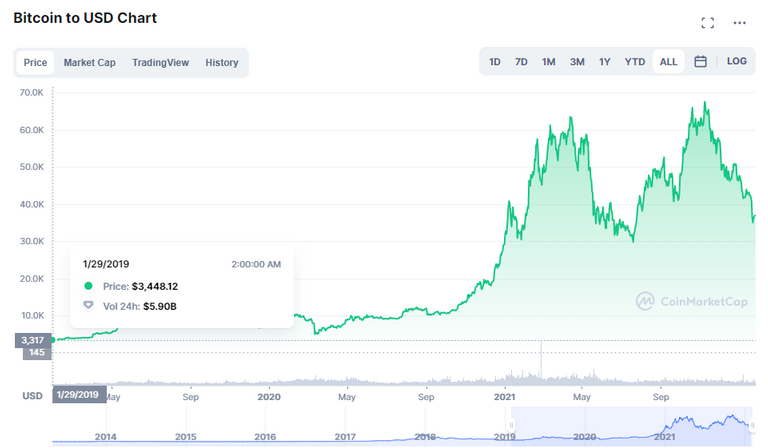
Task: Click the 2020 x-axis label on main chart
Action: 269,397
